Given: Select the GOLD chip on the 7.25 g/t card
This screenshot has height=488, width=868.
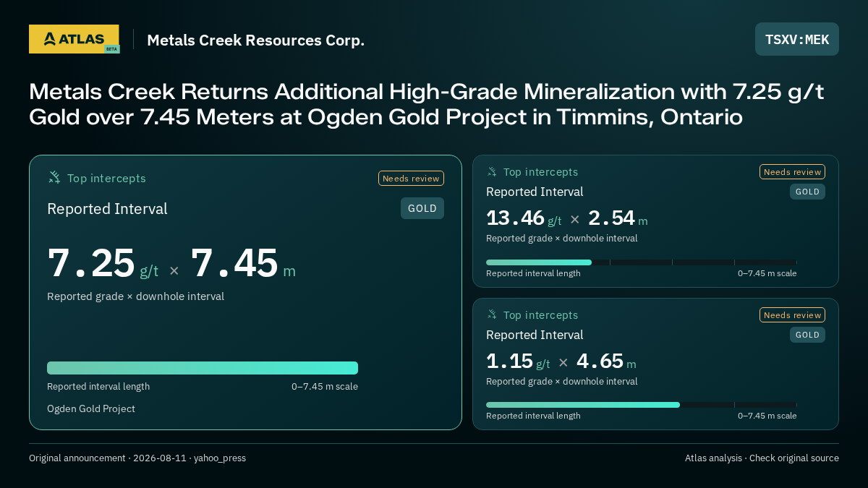Looking at the screenshot, I should [x=422, y=208].
